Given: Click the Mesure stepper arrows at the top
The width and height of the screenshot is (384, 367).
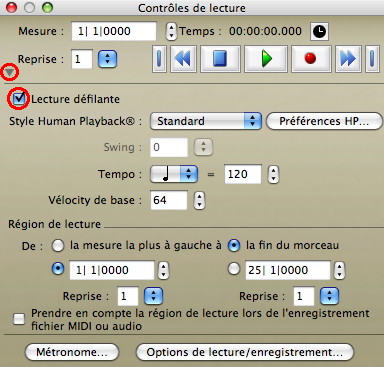Looking at the screenshot, I should click(x=171, y=31).
